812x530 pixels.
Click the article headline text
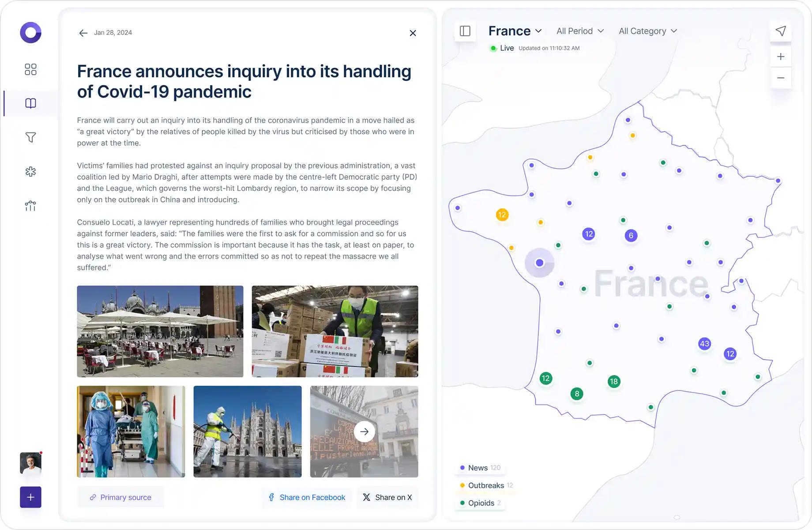(244, 81)
